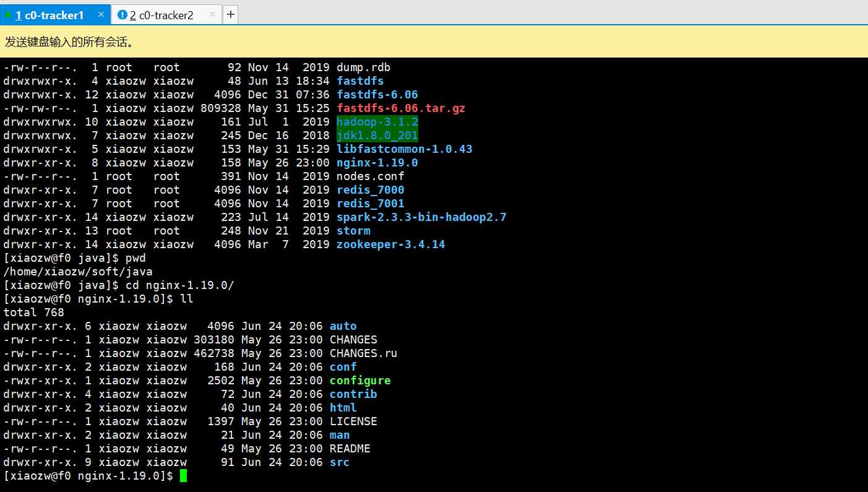Close the c0-tracker2 tab
Screen dimensions: 868x492
point(213,14)
